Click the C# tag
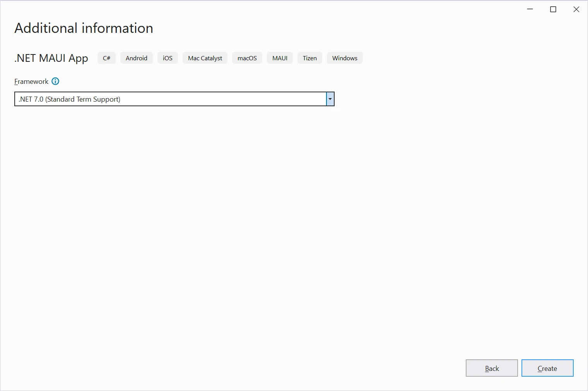Viewport: 588px width, 391px height. (106, 58)
